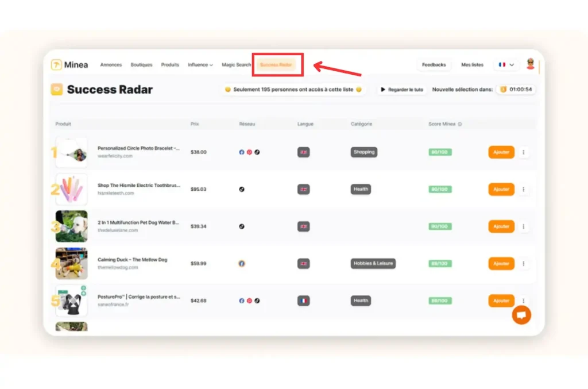Image resolution: width=588 pixels, height=389 pixels.
Task: Open Magic Search from the navbar
Action: pyautogui.click(x=236, y=64)
